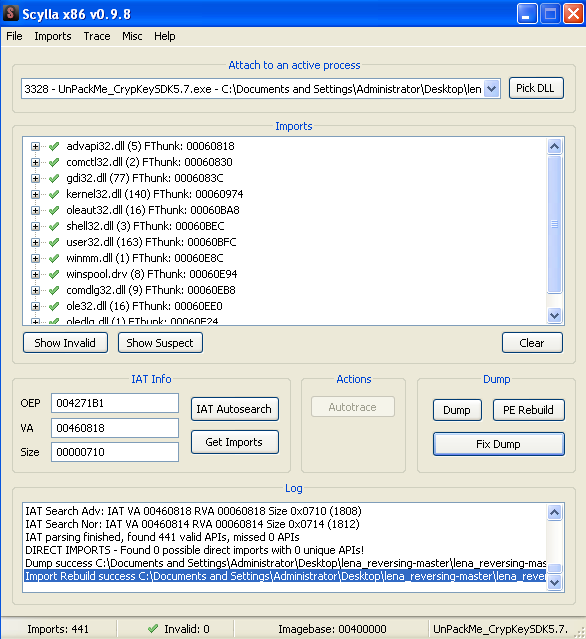Click Get Imports button
Image resolution: width=586 pixels, height=639 pixels.
[x=235, y=442]
